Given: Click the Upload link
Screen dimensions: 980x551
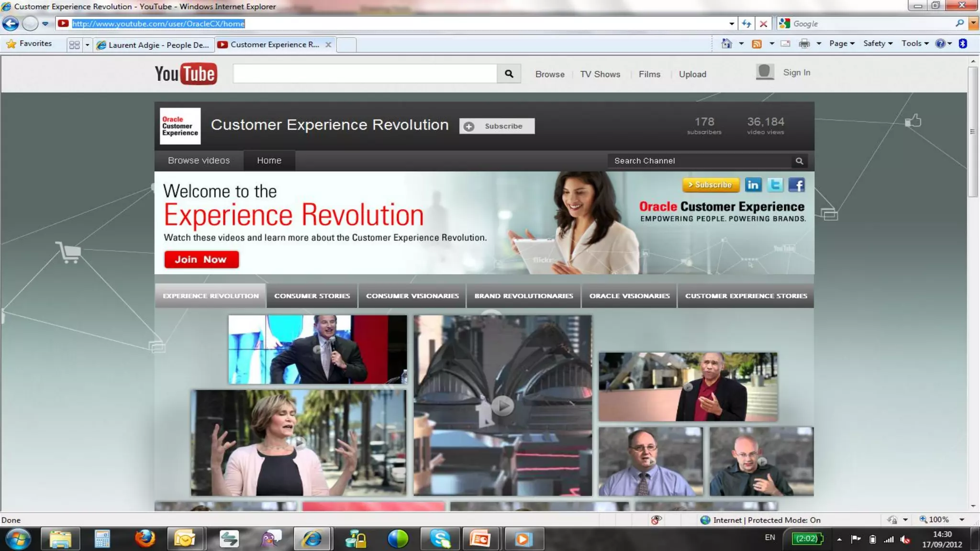Looking at the screenshot, I should 692,74.
